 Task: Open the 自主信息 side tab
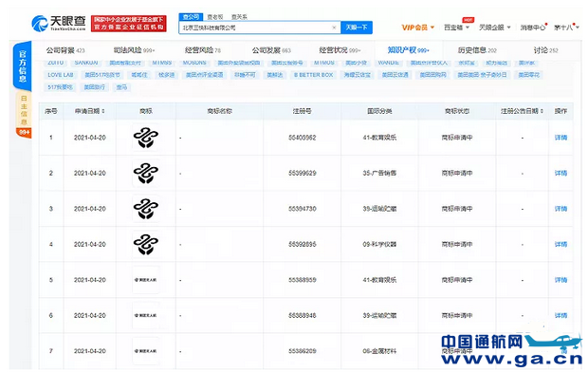click(24, 110)
